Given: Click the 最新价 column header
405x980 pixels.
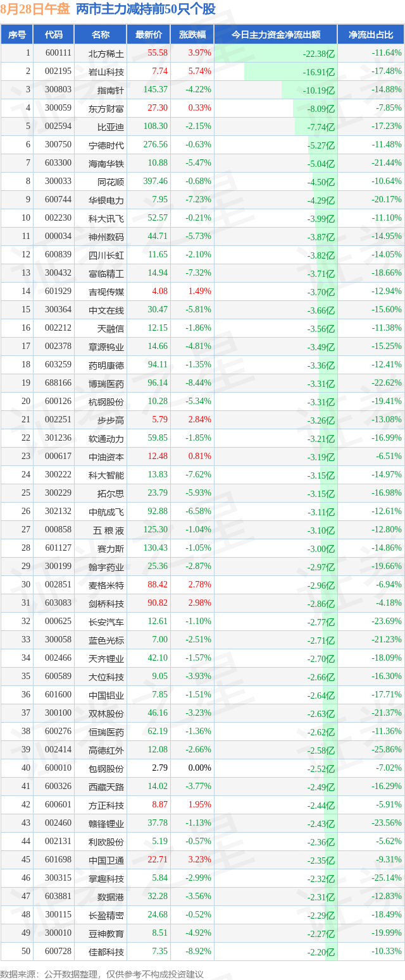Looking at the screenshot, I should [148, 35].
